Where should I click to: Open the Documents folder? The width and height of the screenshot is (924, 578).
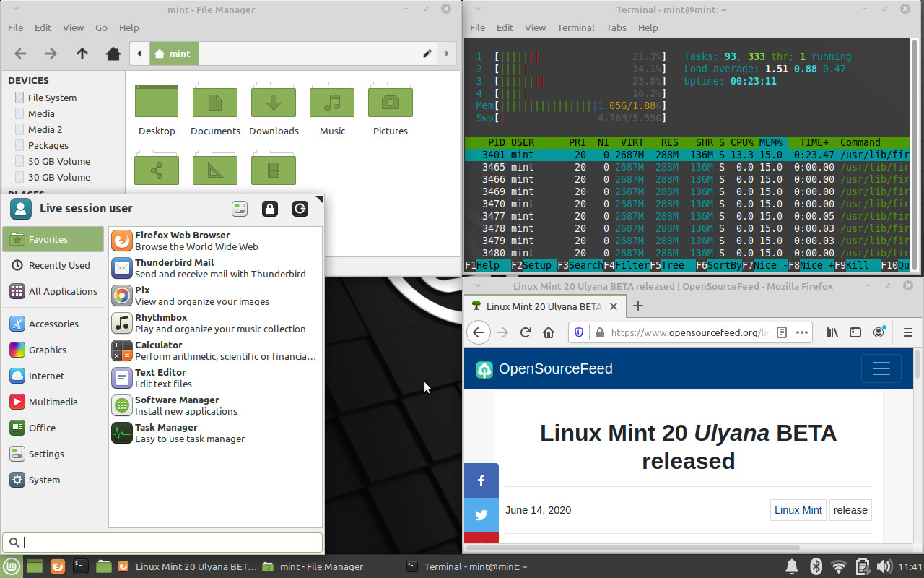215,110
